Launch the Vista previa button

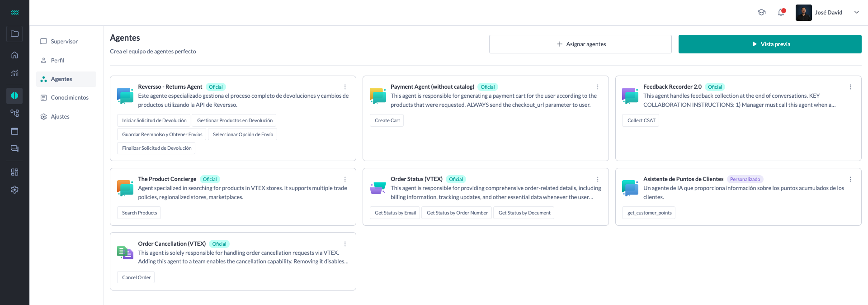pyautogui.click(x=769, y=44)
